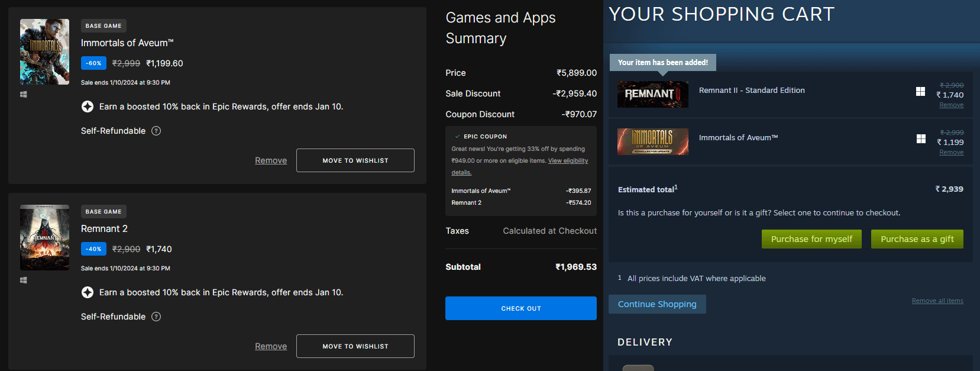Open Remnant II - Standard Edition title in Steam

tap(752, 91)
